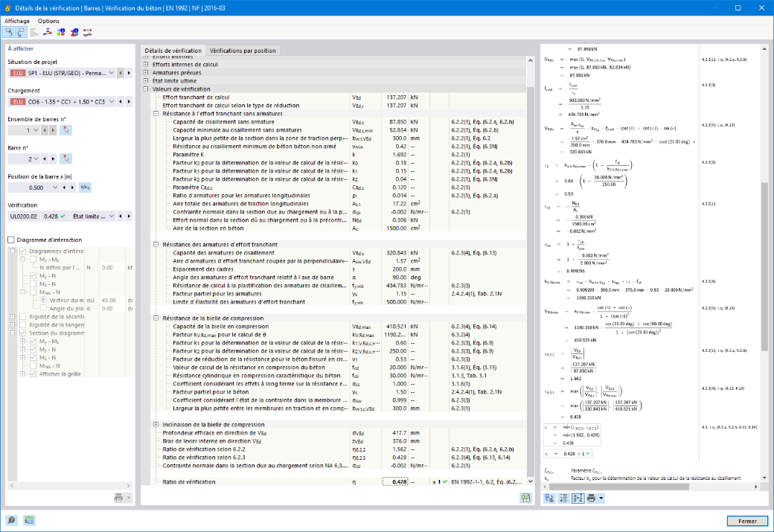This screenshot has width=774, height=532.
Task: Click the image settings icon below the formula panel
Action: click(x=549, y=499)
